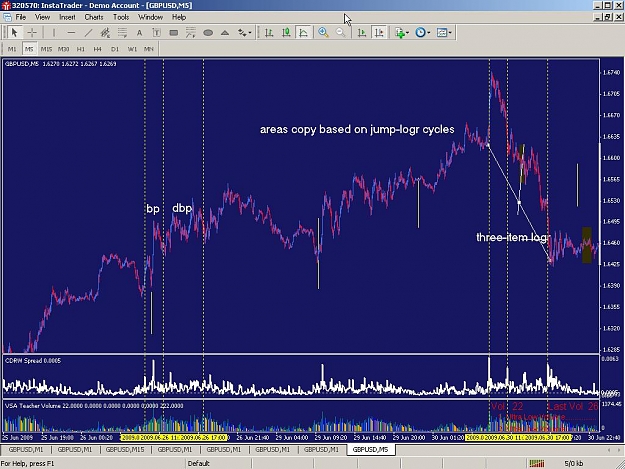Select 'three-item logr' chart annotation
Viewport: 625px width, 469px height.
point(513,237)
